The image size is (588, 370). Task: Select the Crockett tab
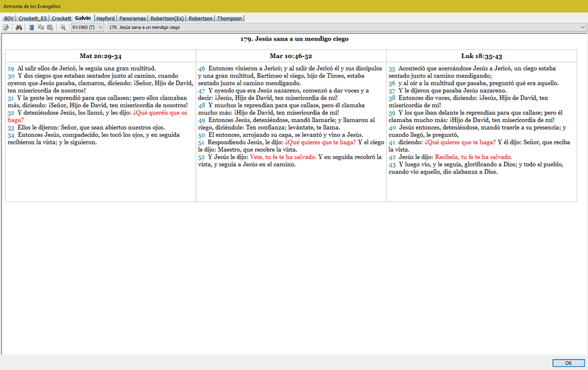point(61,19)
